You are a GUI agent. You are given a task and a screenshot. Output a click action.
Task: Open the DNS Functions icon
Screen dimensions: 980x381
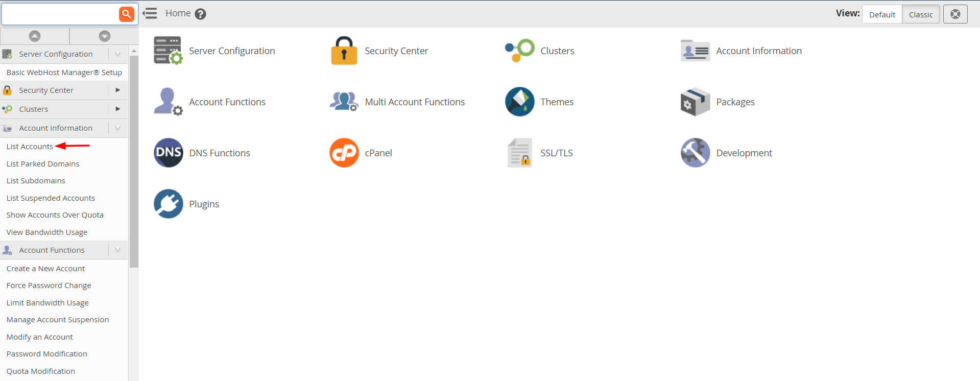[168, 153]
